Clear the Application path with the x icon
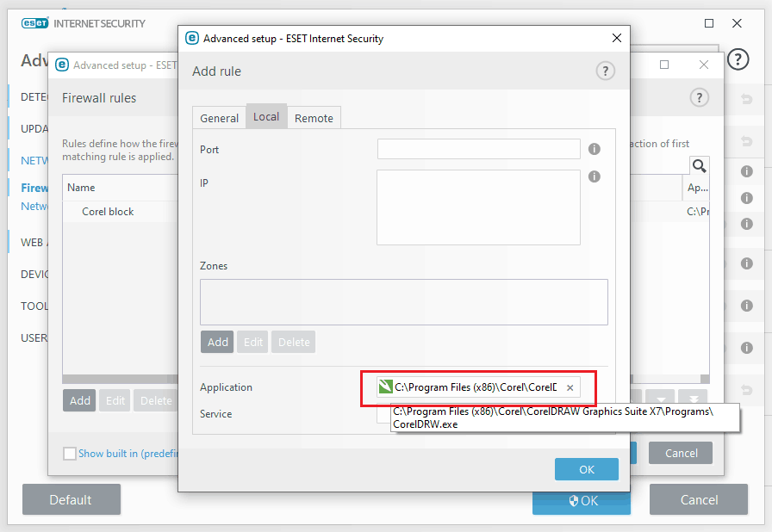 pos(570,387)
